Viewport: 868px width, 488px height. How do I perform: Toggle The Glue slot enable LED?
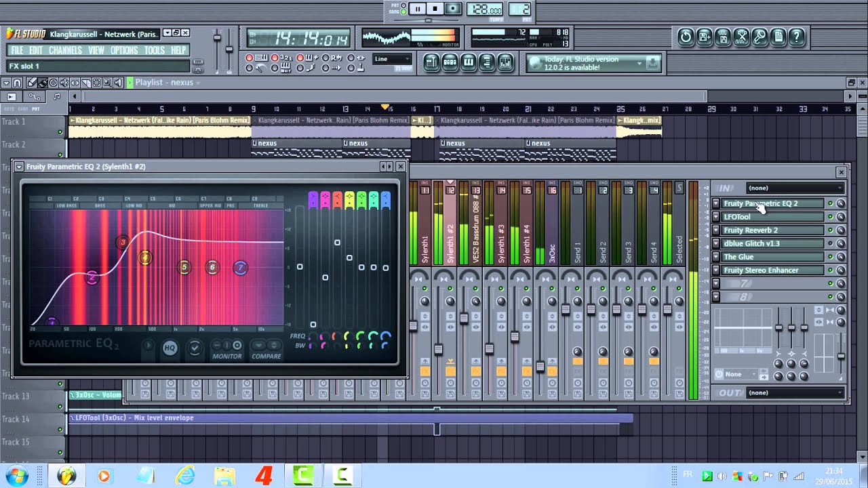coord(830,257)
